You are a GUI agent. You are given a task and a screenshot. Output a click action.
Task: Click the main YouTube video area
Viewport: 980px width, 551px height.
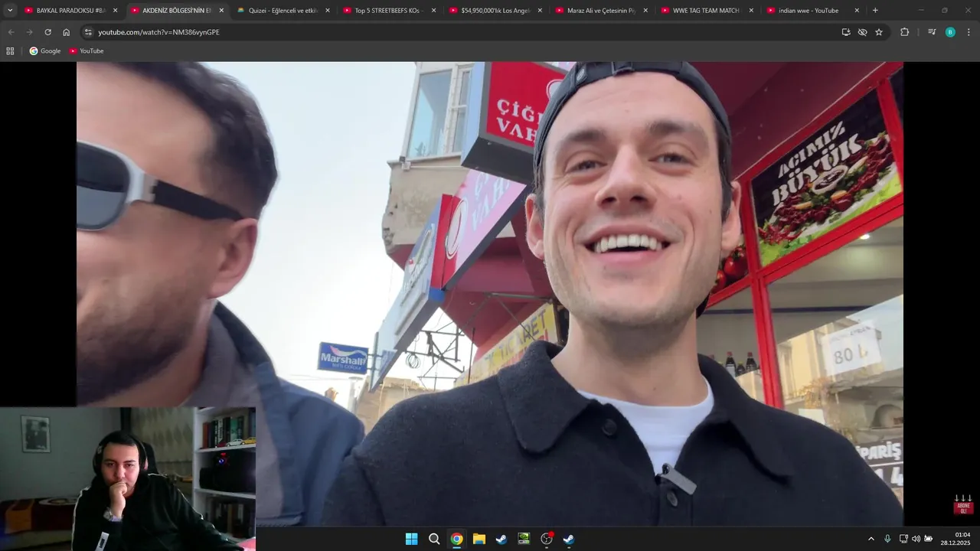coord(490,294)
